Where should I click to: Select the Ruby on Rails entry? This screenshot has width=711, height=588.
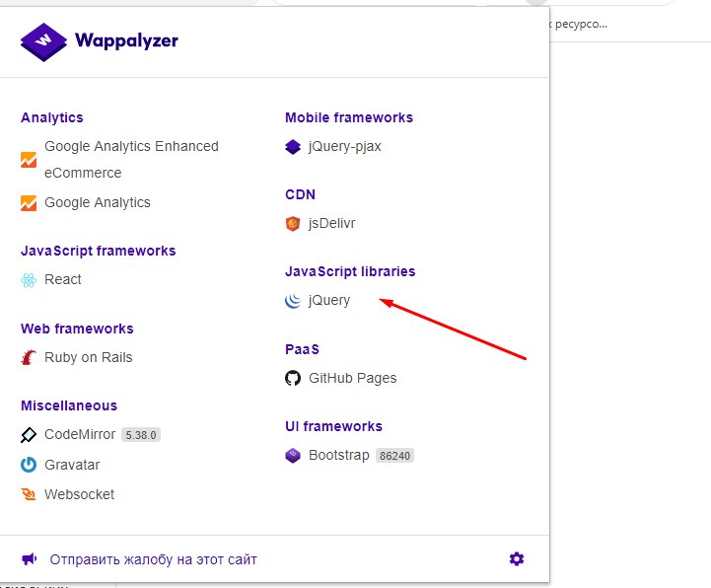pos(89,357)
